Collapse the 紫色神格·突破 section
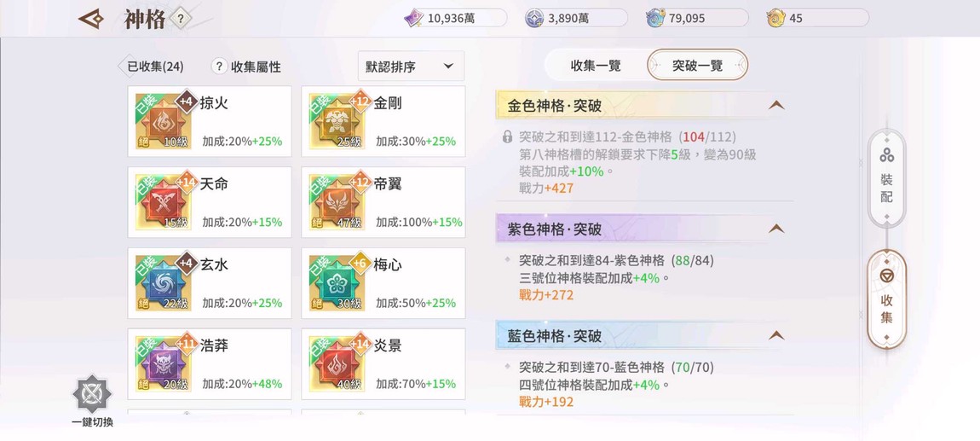The image size is (980, 441). point(775,229)
